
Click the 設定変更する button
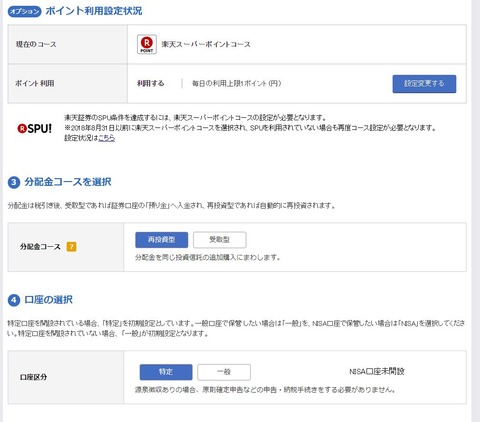[424, 84]
